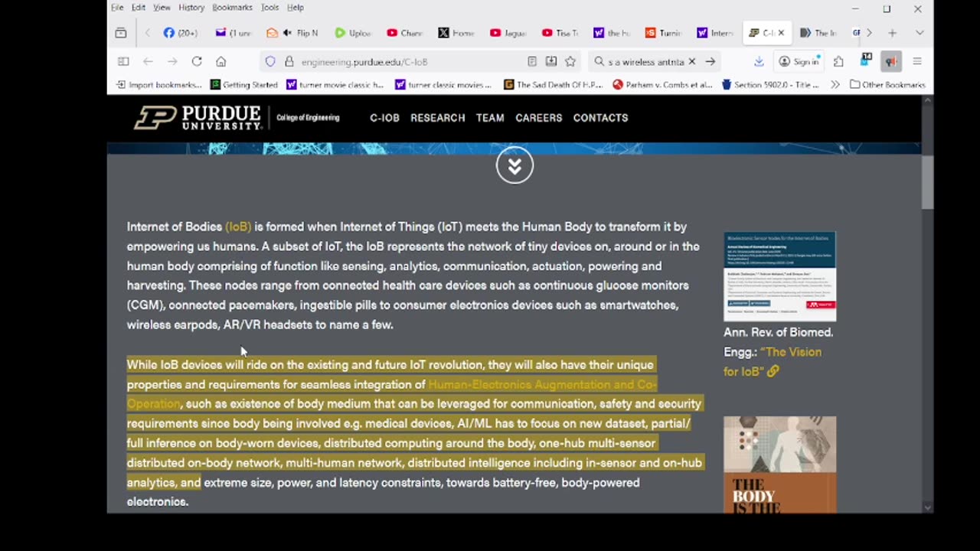
Task: Show more bookmarks chevron
Action: pos(835,85)
